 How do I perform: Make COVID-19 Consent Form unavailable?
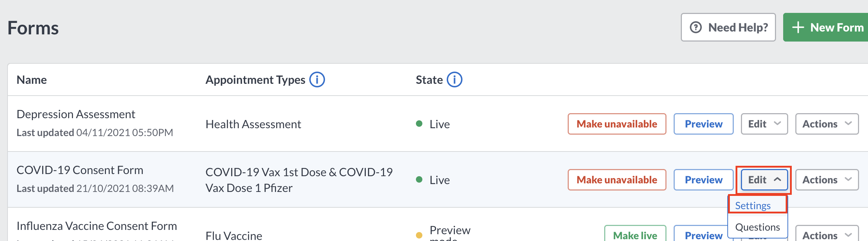pyautogui.click(x=617, y=180)
